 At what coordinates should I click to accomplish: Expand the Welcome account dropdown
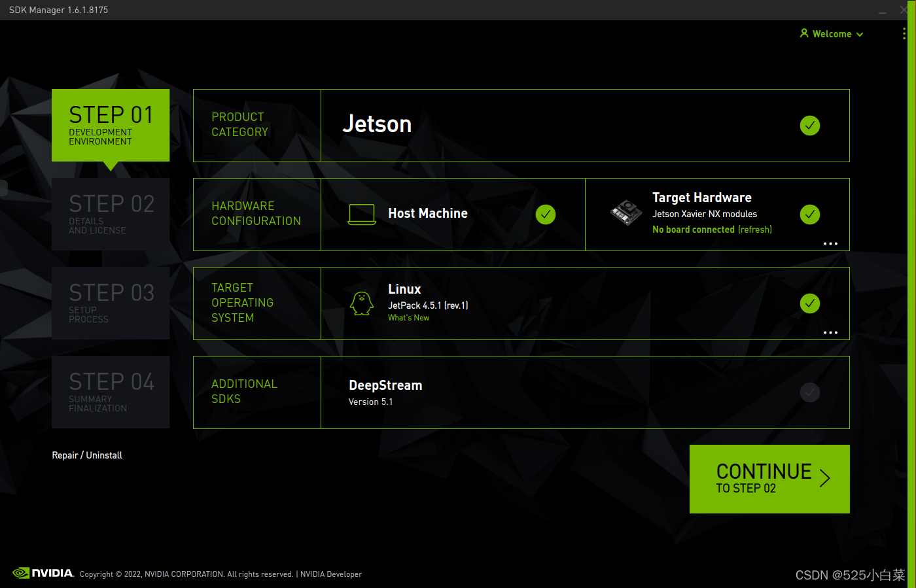click(x=832, y=34)
